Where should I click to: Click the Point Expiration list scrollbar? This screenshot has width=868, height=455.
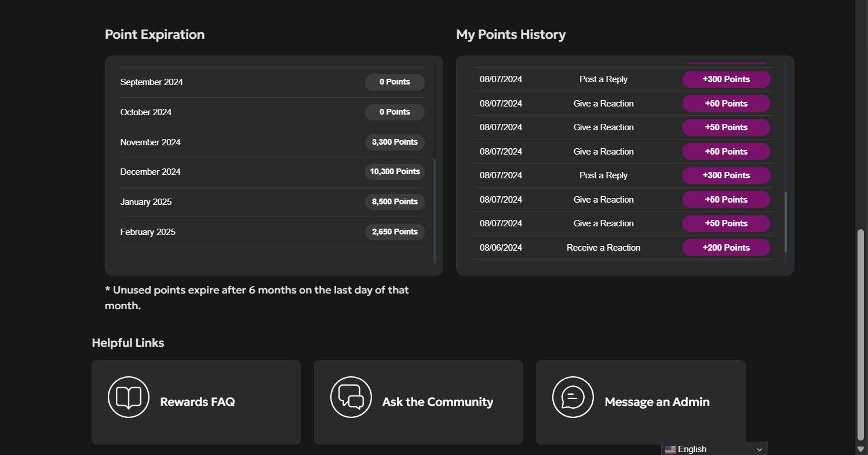[435, 211]
